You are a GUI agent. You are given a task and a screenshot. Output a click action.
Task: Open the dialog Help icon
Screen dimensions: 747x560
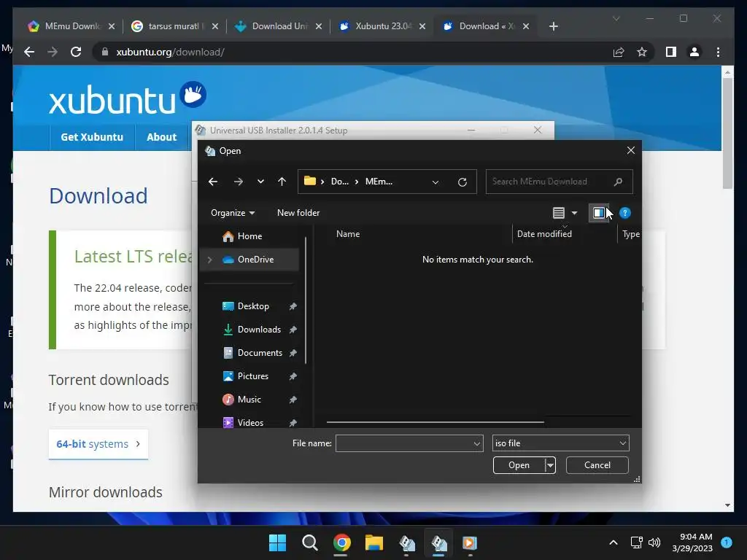[625, 213]
